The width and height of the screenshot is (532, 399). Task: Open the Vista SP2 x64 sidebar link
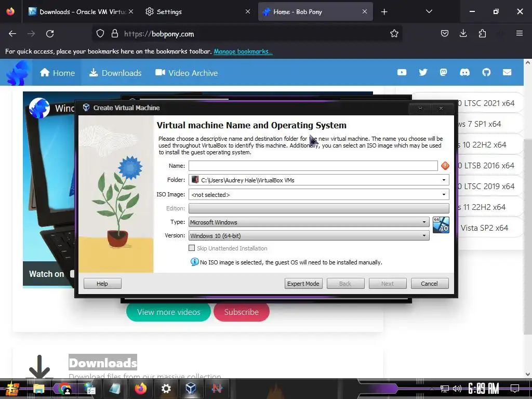tap(484, 228)
